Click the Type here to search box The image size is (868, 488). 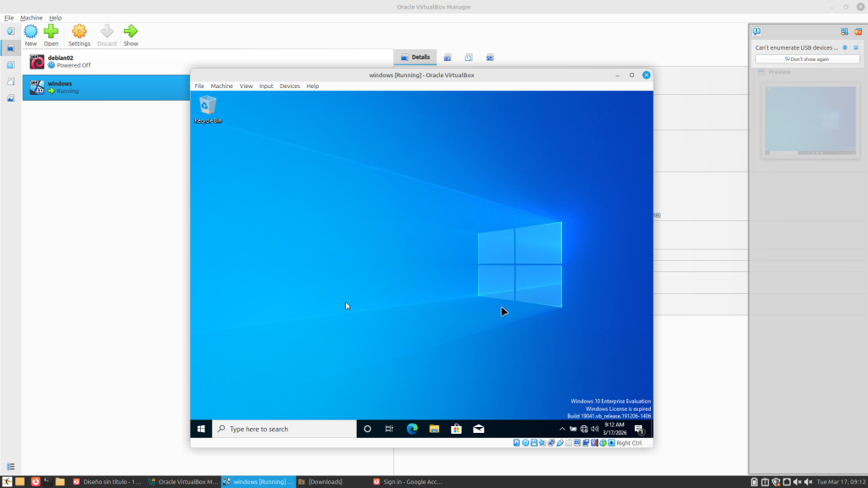point(284,429)
